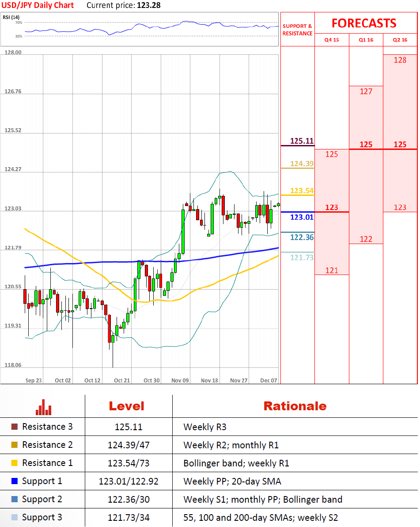Click the 125 upper forecast in Q4 15

coord(332,154)
